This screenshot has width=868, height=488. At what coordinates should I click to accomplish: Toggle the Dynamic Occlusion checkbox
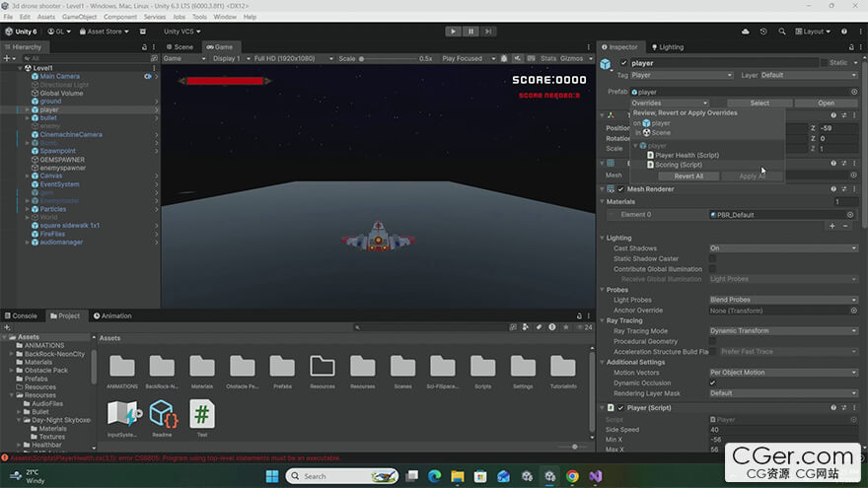click(x=712, y=383)
